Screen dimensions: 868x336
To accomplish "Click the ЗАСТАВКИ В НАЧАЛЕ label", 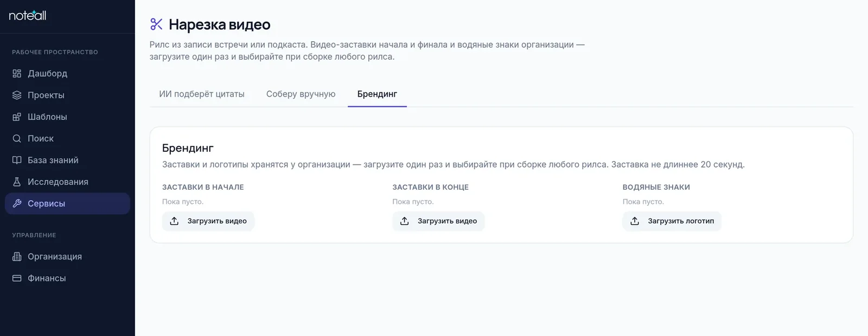I will click(203, 187).
